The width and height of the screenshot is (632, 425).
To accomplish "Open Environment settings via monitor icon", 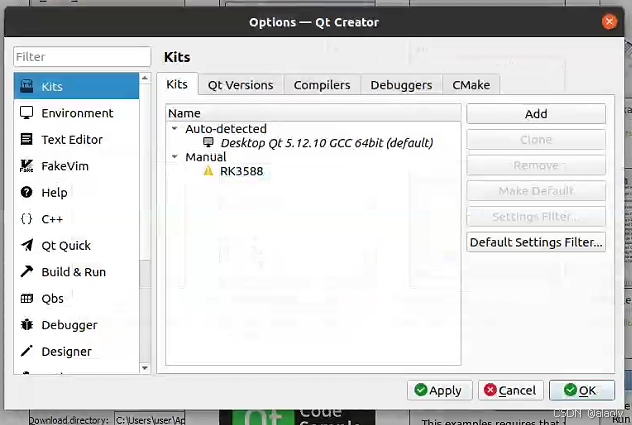I will point(27,112).
